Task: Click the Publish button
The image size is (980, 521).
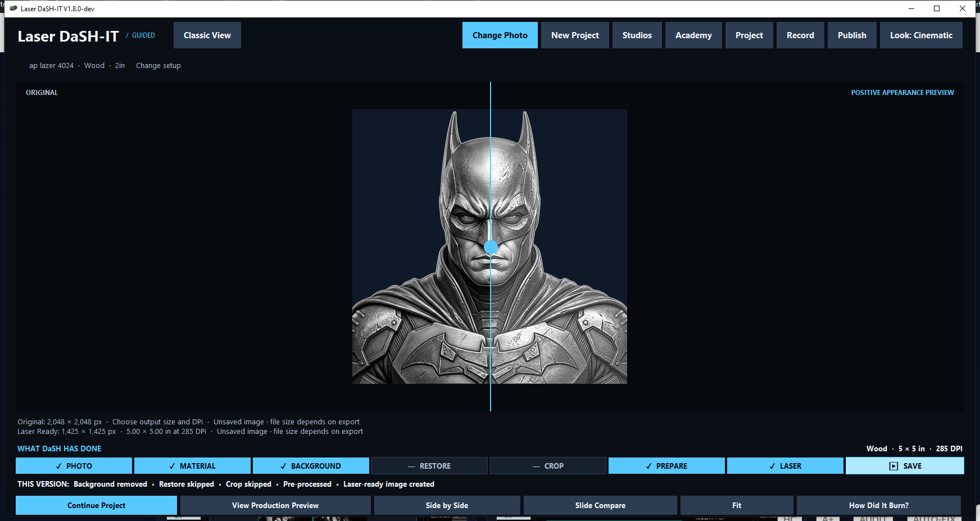Action: click(852, 35)
